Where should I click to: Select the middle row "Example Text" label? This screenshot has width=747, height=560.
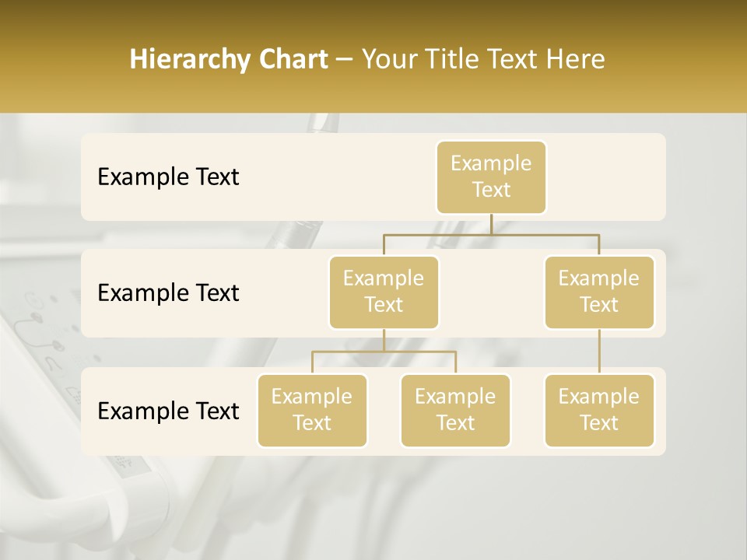pos(167,293)
